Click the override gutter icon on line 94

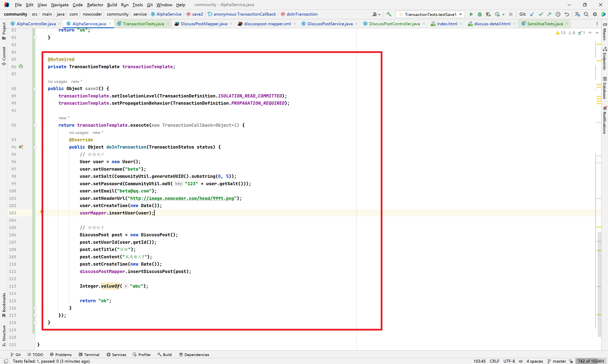(21, 147)
